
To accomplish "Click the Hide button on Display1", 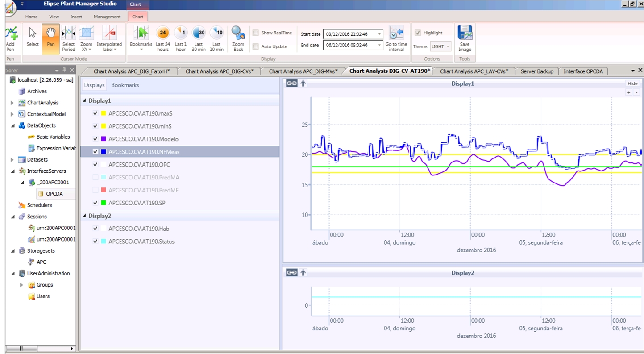I will coord(632,83).
